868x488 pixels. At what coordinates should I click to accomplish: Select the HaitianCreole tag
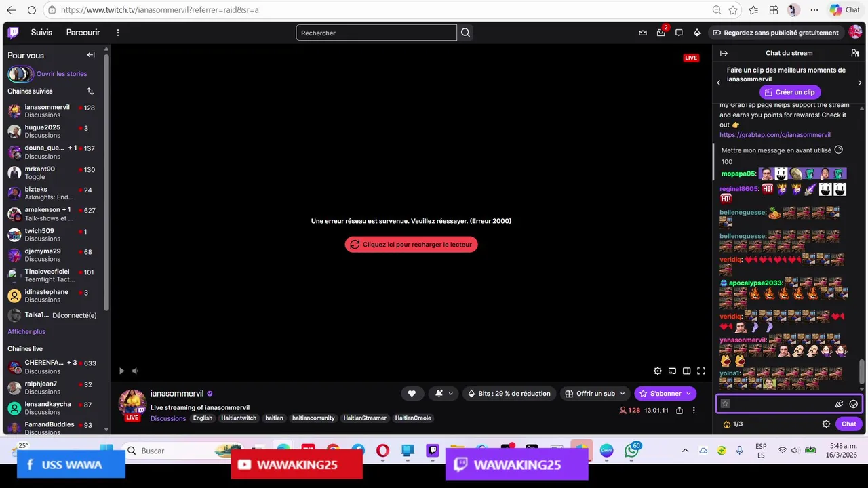pos(413,418)
